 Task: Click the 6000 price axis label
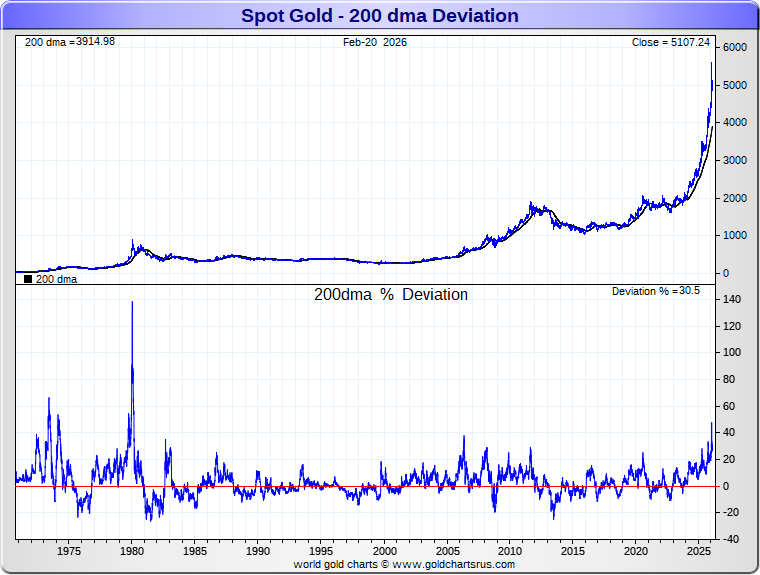tap(735, 48)
